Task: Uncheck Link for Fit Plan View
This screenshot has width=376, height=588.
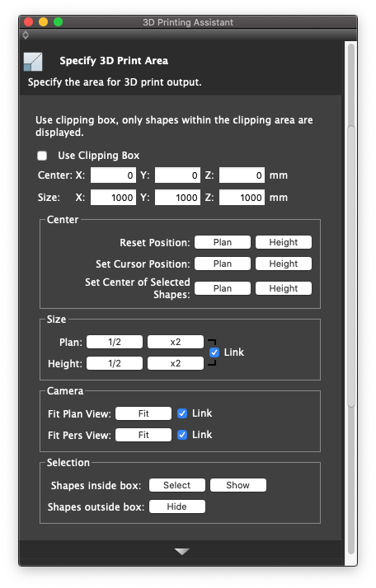Action: click(x=182, y=413)
